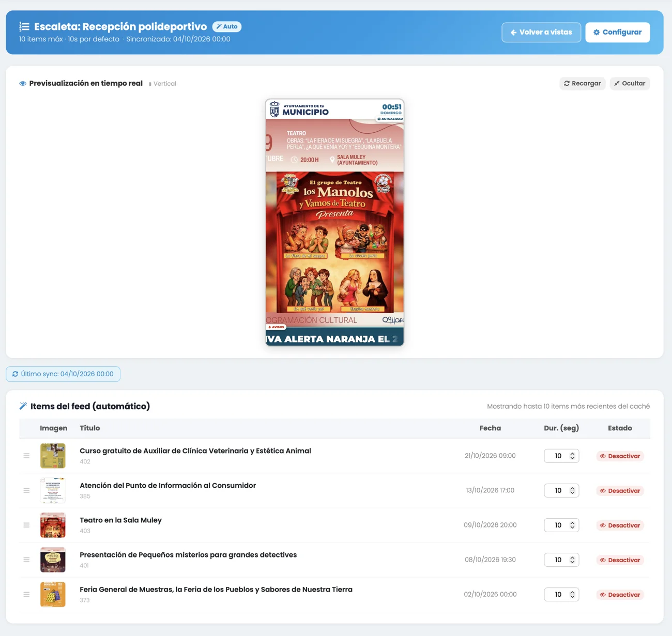Click the Escaleta list icon in header
Viewport: 672px width, 636px height.
(24, 26)
